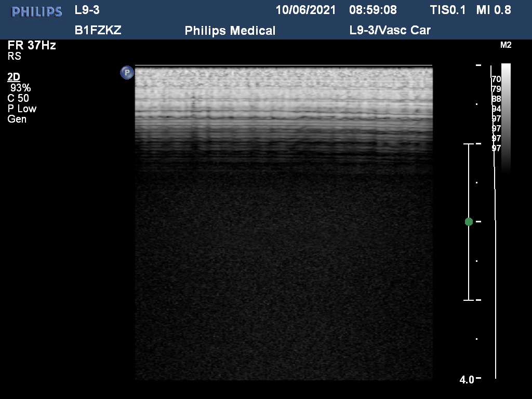Click the blue P orientation marker
Screen dimensions: 532x399
[x=127, y=73]
